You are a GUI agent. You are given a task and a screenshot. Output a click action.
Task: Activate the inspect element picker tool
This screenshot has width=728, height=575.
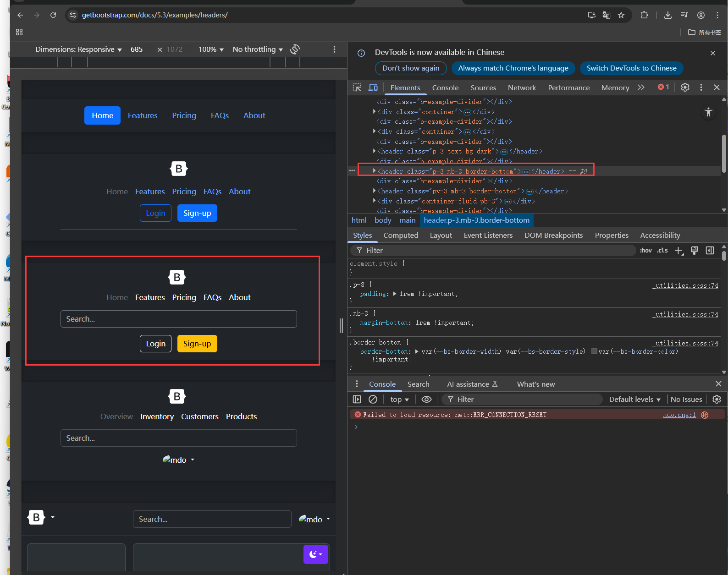point(357,88)
